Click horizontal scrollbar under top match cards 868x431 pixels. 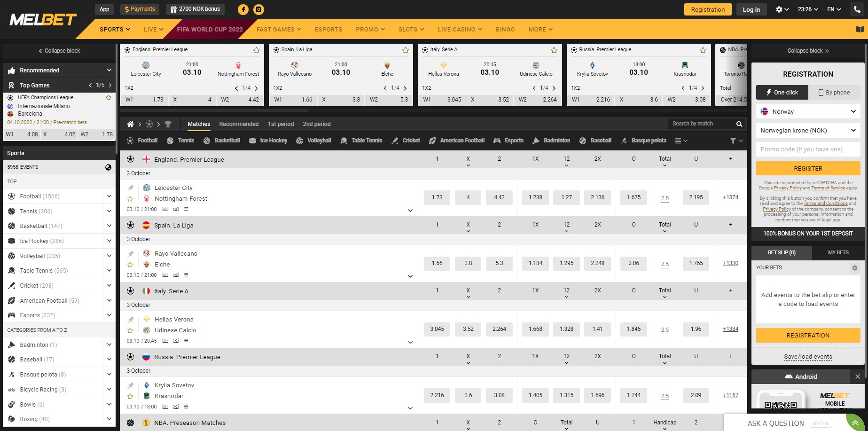[214, 111]
